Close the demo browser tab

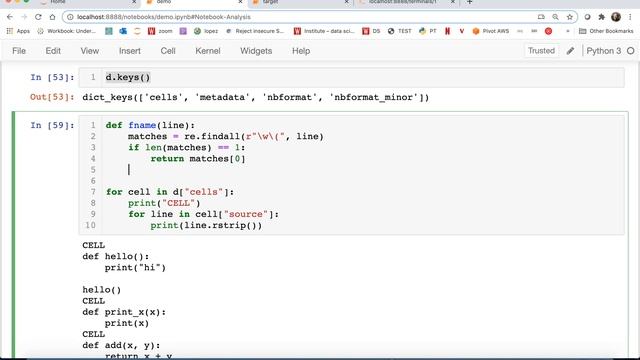(x=240, y=2)
